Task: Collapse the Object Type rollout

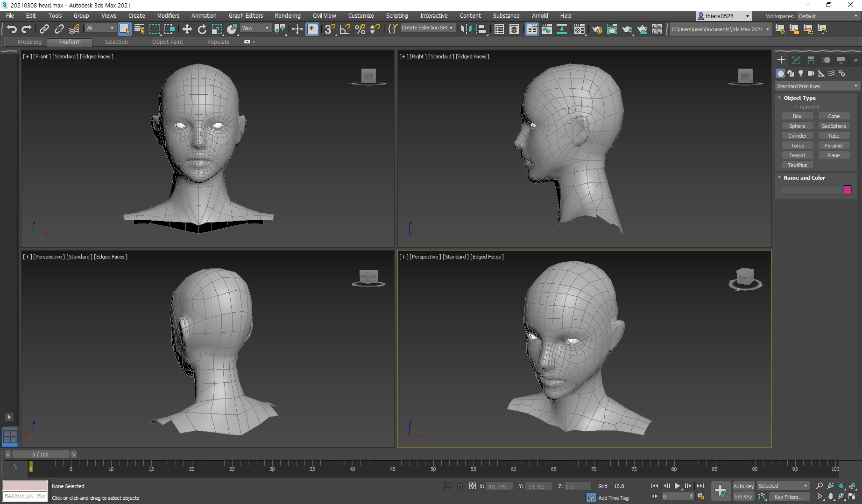Action: 799,98
